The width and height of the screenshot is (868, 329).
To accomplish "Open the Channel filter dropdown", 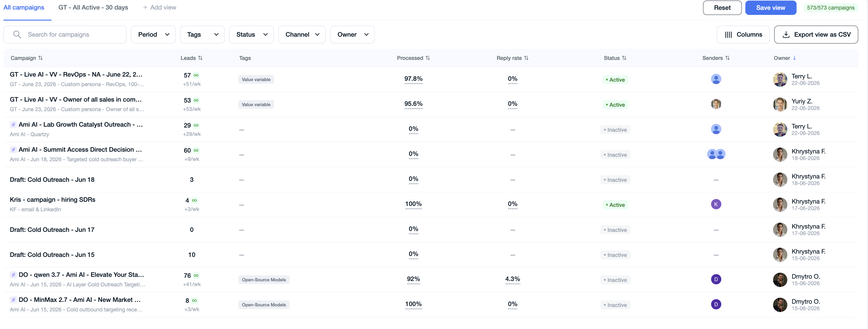I will coord(302,34).
